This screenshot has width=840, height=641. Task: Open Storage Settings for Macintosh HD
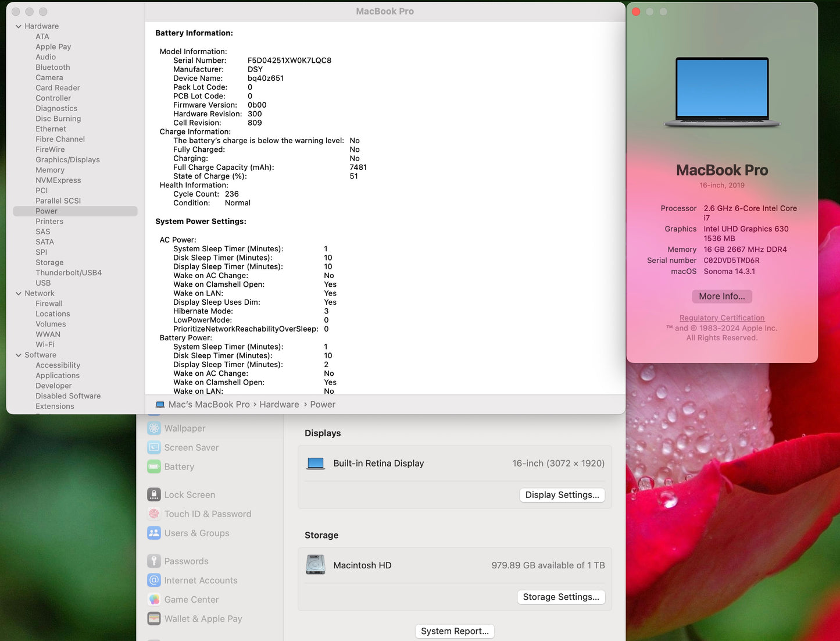(560, 597)
